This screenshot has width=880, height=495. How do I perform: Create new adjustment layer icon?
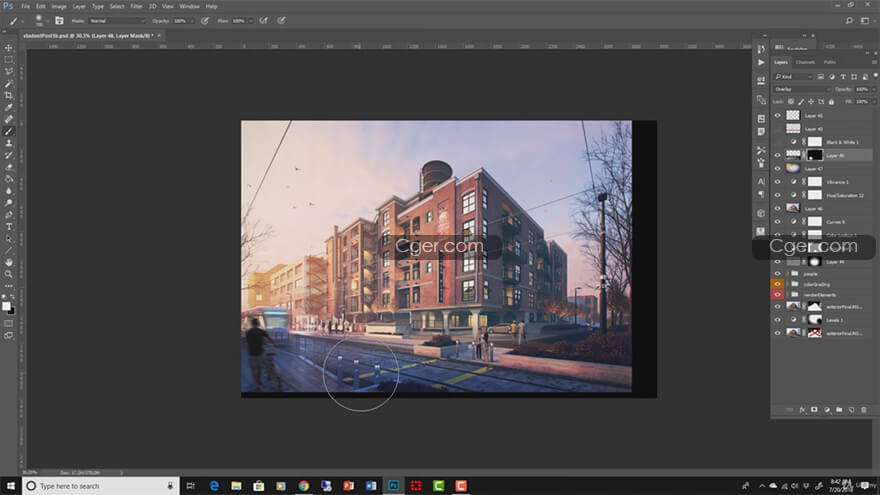click(827, 410)
